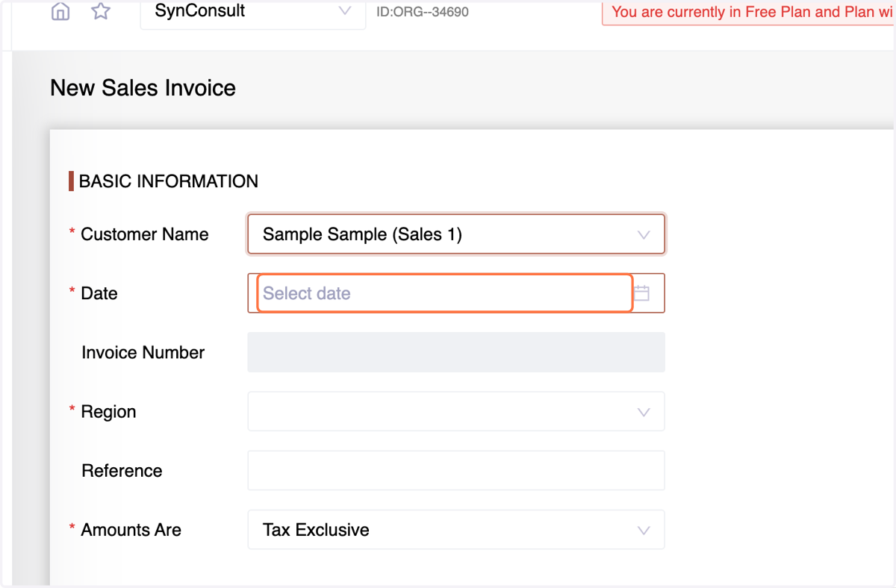Click the Select date input
This screenshot has width=896, height=588.
[x=445, y=293]
